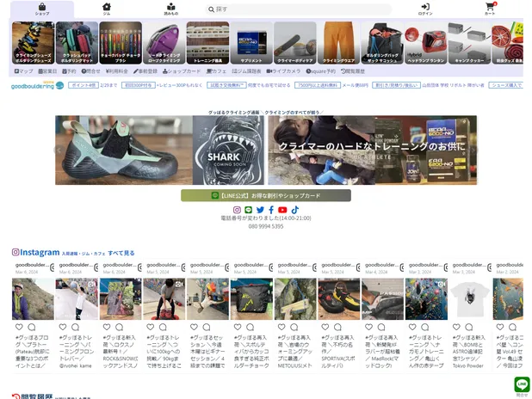532x399 pixels.
Task: Open the ショップ shop tab
Action: [42, 9]
